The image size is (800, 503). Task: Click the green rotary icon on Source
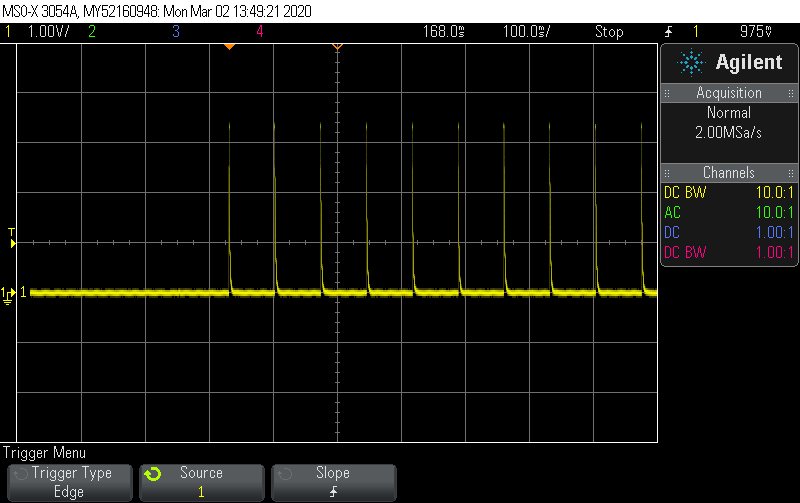click(x=153, y=474)
